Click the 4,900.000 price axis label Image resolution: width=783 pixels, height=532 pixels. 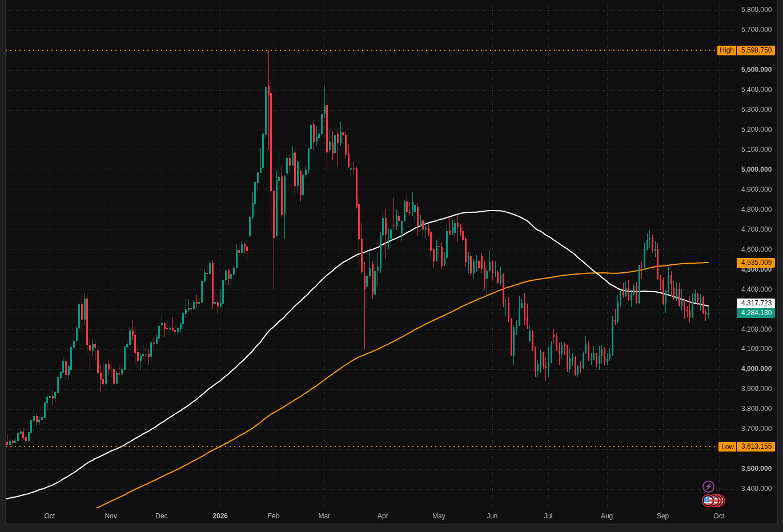pos(756,190)
